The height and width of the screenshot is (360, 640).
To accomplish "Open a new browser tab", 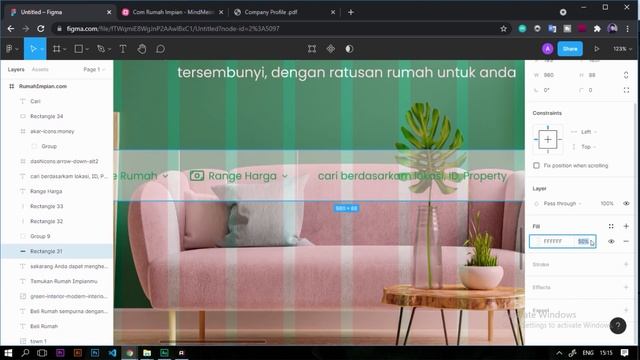I will pyautogui.click(x=351, y=12).
